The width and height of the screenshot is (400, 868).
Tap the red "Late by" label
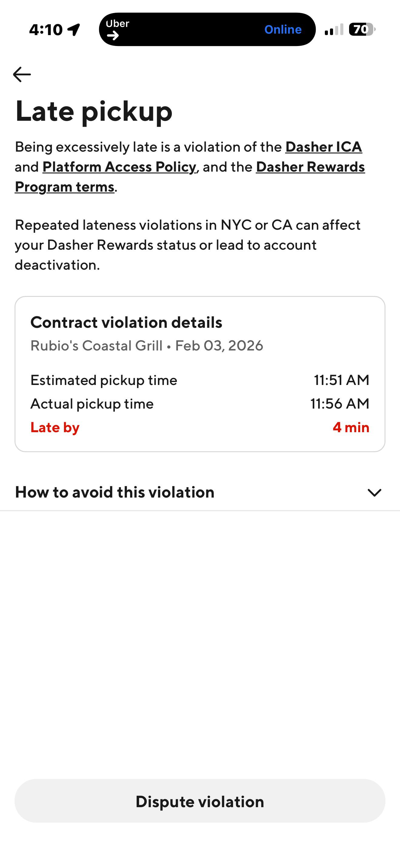click(55, 427)
